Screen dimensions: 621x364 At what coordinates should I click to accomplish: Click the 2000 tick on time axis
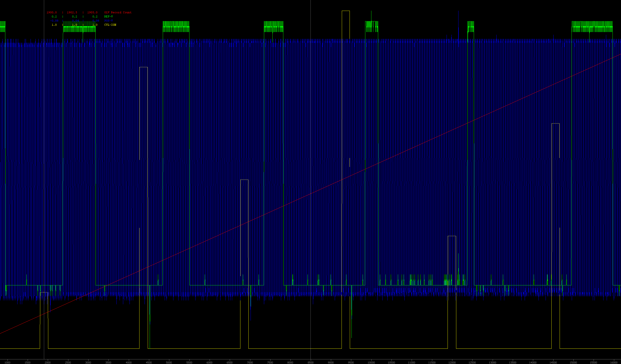pos(48,362)
